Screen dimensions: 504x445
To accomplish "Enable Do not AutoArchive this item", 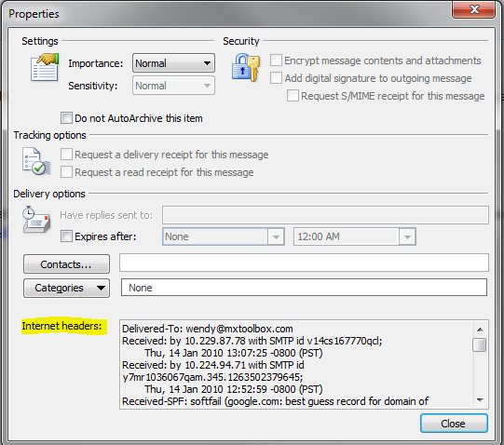I will pos(66,118).
